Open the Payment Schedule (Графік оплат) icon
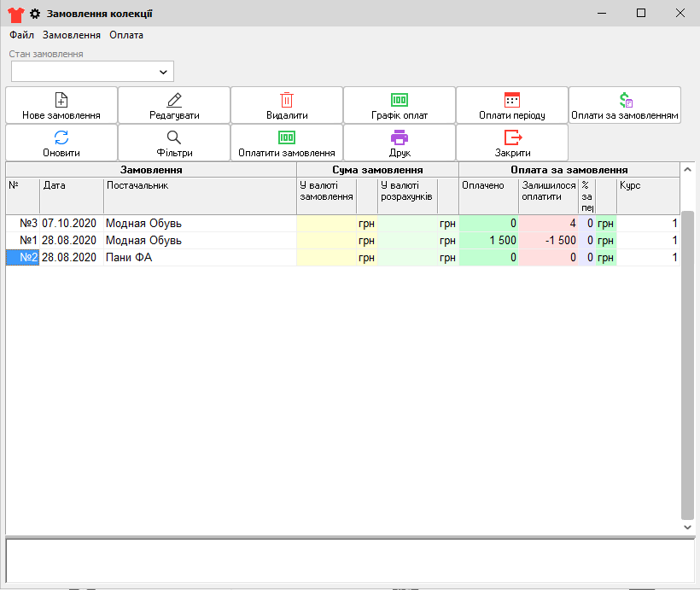700x590 pixels. [400, 99]
